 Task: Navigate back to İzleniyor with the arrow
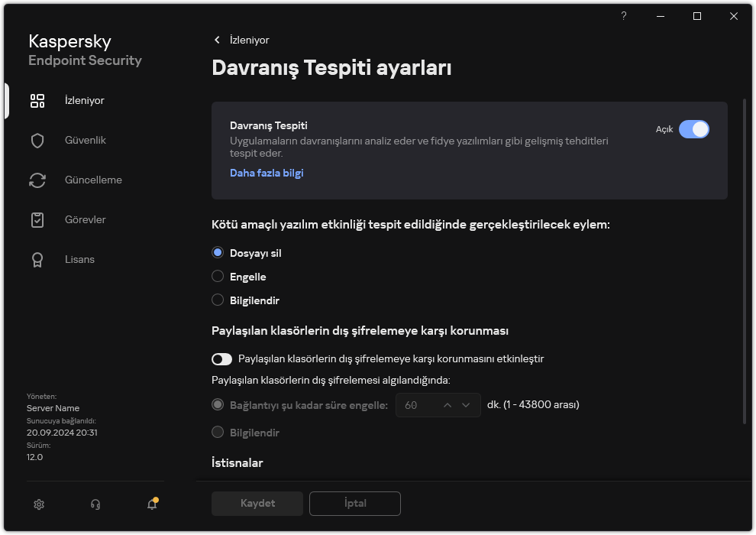(218, 40)
